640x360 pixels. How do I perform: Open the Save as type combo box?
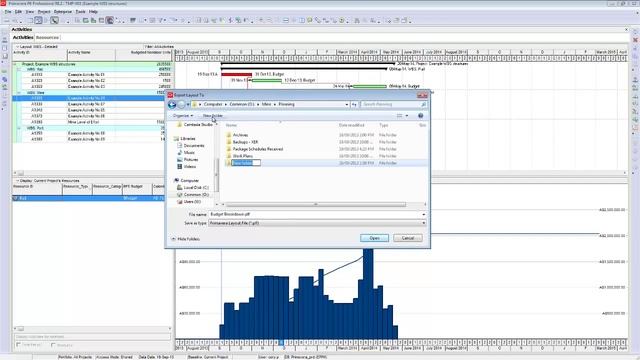317,223
